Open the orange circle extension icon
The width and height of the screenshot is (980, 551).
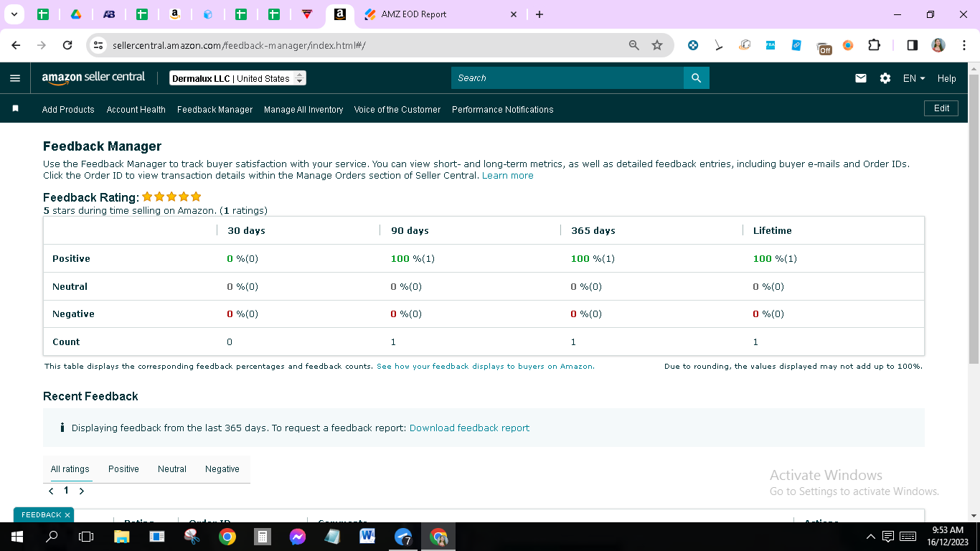(x=848, y=45)
